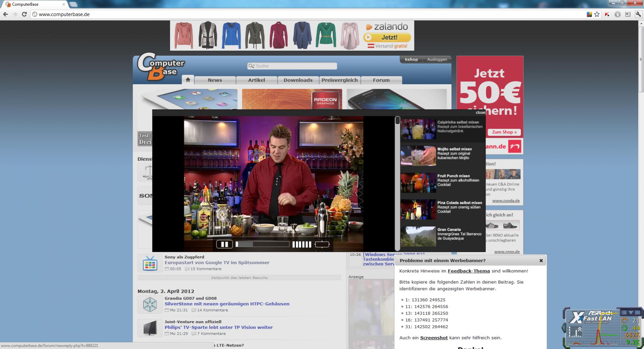The height and width of the screenshot is (349, 644).
Task: Select the Caipirinha selbst mixen video thumbnail
Action: (x=418, y=129)
